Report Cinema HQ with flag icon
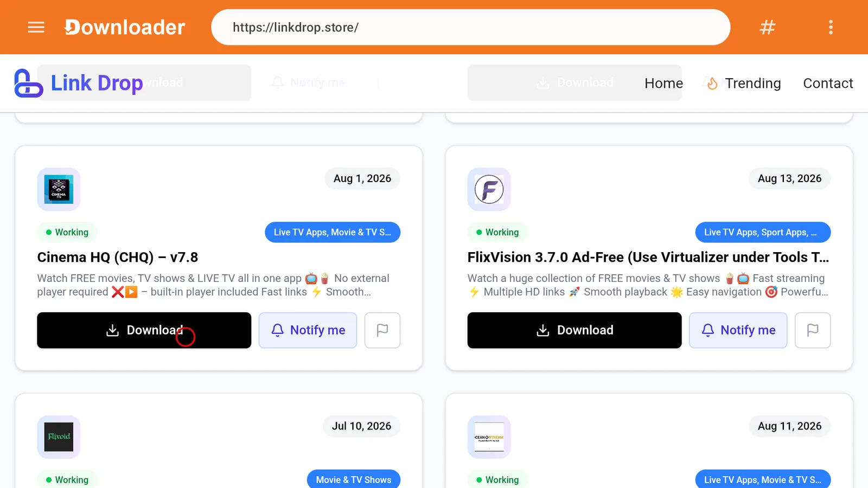868x488 pixels. point(382,330)
